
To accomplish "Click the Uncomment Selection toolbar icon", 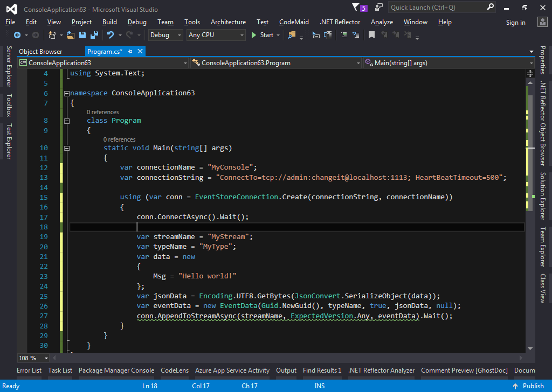I will pyautogui.click(x=356, y=35).
